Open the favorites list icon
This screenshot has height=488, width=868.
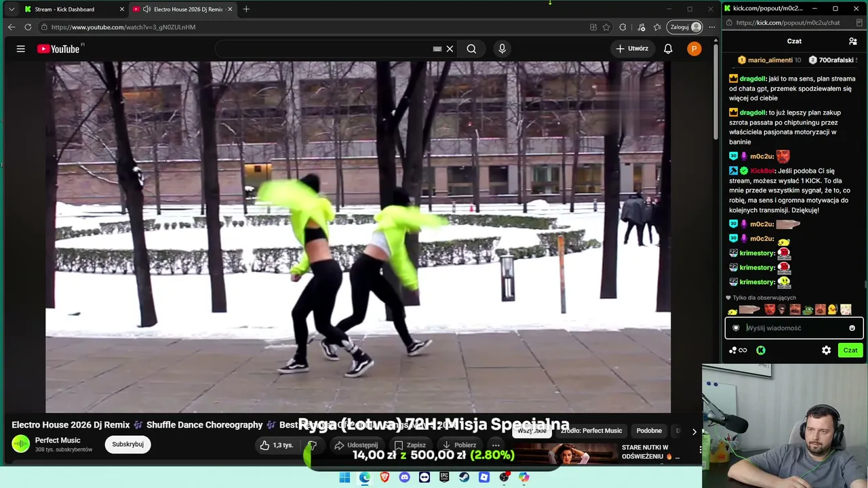(x=657, y=27)
